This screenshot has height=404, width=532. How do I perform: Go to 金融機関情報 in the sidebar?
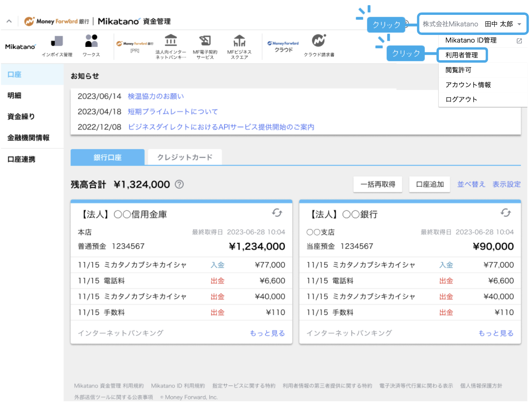pos(32,138)
